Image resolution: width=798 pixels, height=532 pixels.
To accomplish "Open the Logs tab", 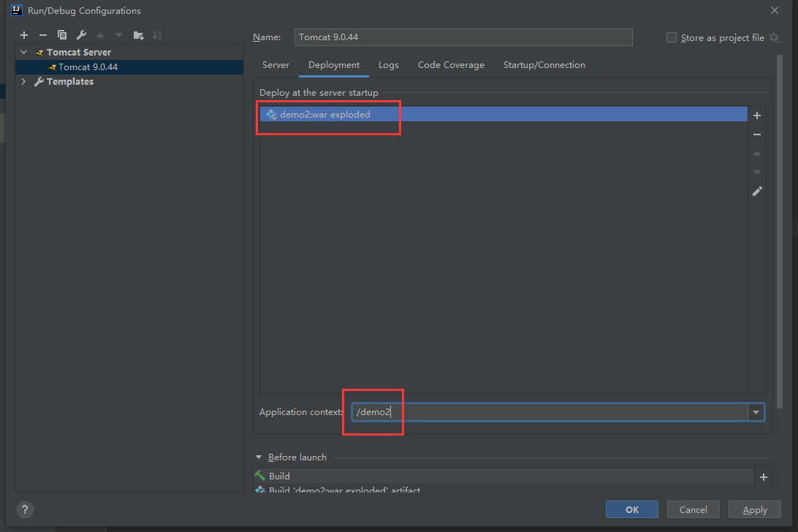I will 388,65.
